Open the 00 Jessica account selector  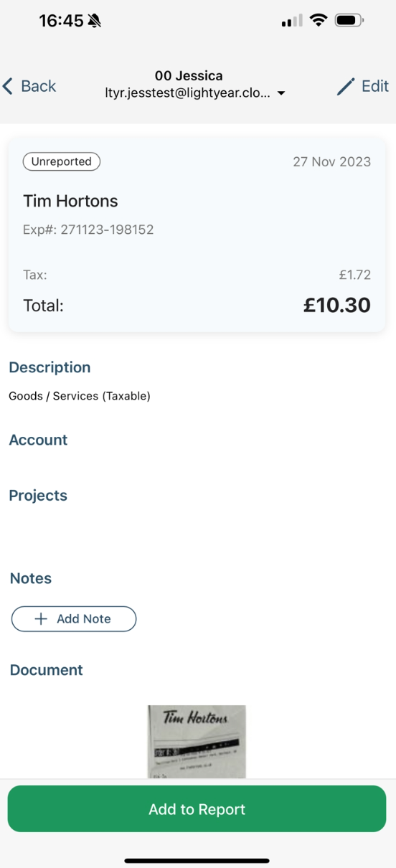189,75
